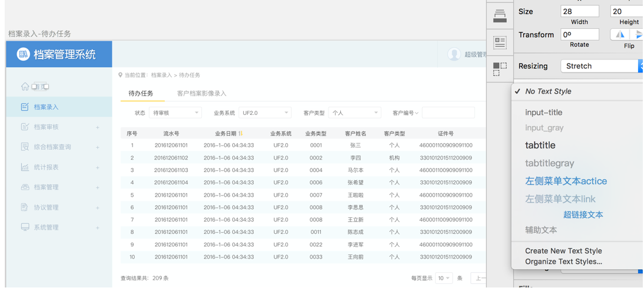Image resolution: width=644 pixels, height=291 pixels.
Task: Click the customer name 张三 cell
Action: [x=356, y=145]
